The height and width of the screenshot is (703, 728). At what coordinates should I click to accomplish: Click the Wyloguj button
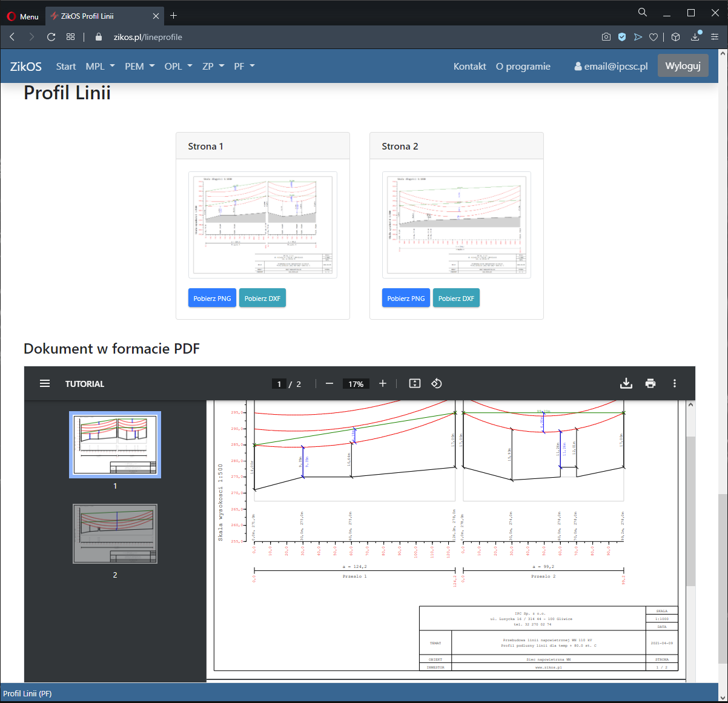click(683, 66)
